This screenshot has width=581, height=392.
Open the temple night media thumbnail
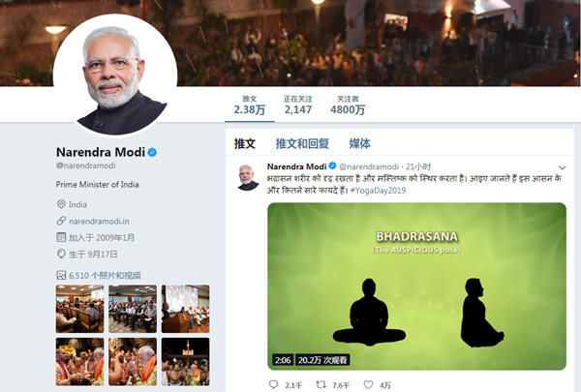pyautogui.click(x=185, y=362)
